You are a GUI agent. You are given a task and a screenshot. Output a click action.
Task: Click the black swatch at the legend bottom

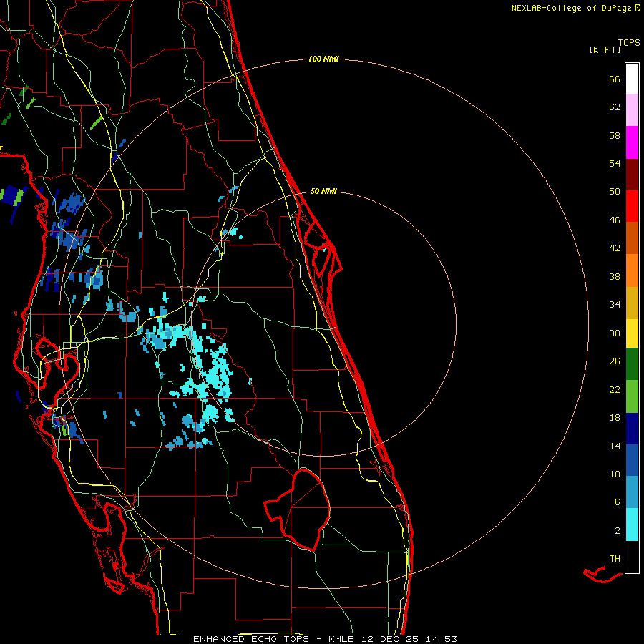coord(632,557)
